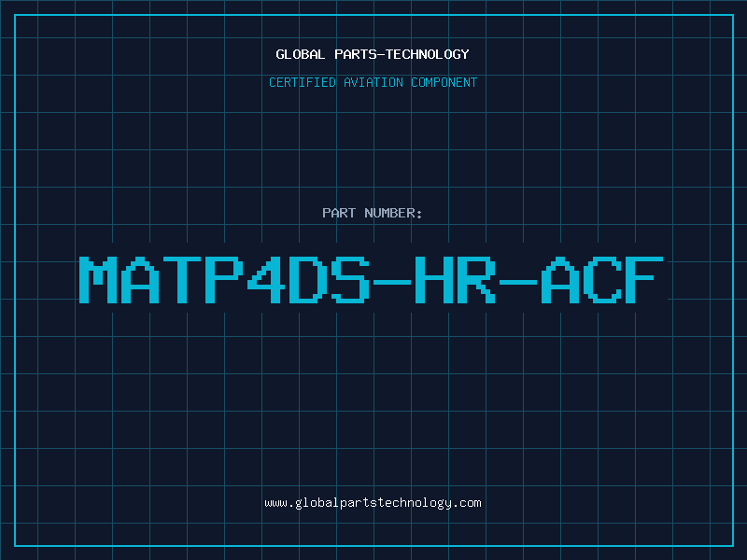This screenshot has height=560, width=747.
Task: Click the letter M starting the part number
Action: [99, 280]
